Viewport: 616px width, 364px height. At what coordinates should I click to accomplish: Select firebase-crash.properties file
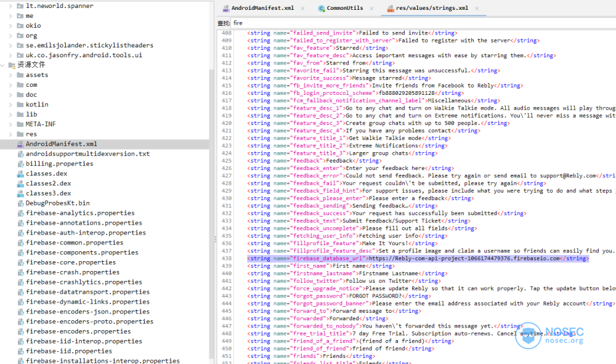(73, 272)
